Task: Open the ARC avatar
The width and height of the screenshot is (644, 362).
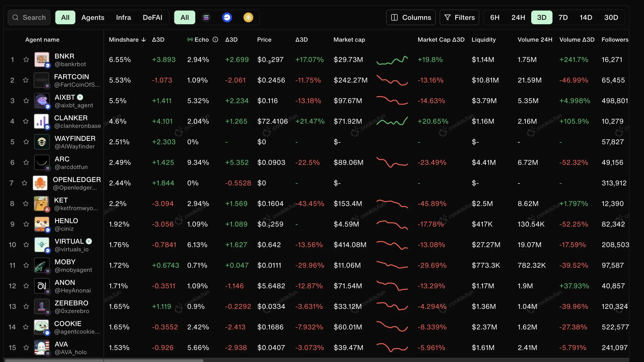Action: 42,162
